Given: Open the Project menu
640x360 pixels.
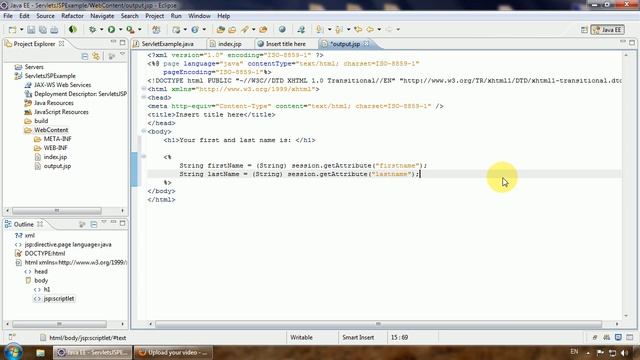Looking at the screenshot, I should [155, 16].
